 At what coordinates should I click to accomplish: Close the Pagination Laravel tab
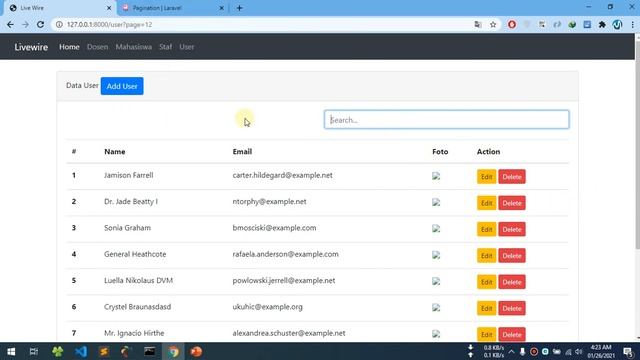(222, 8)
